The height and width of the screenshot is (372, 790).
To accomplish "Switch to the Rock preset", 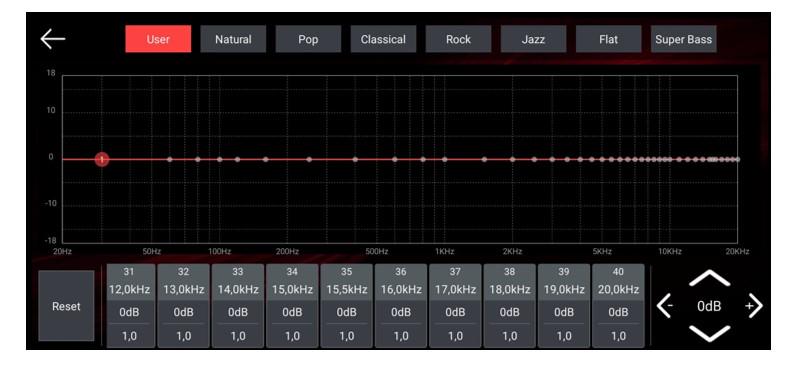I will (x=458, y=39).
